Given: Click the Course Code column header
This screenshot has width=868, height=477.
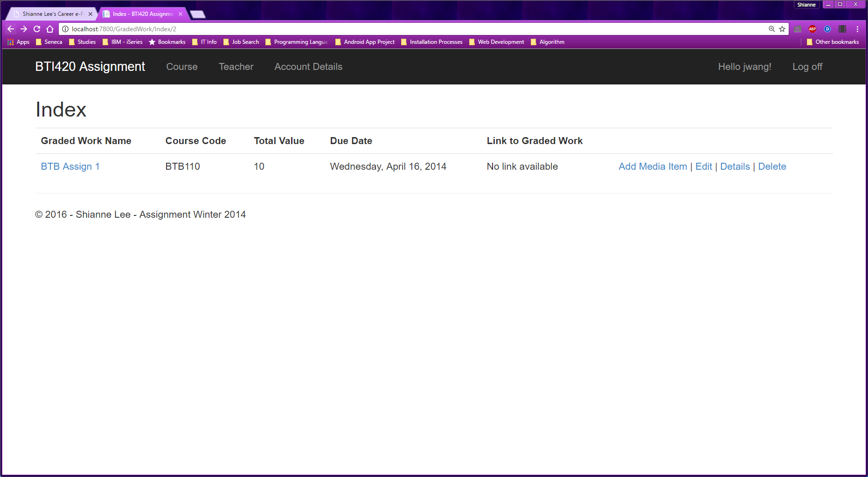Looking at the screenshot, I should coord(196,141).
